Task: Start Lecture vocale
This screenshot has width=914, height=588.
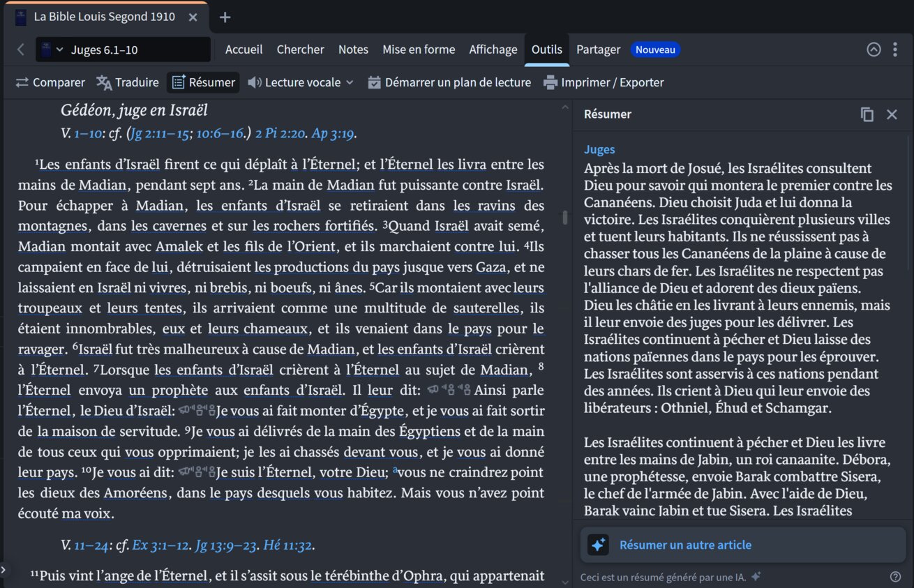Action: click(294, 82)
